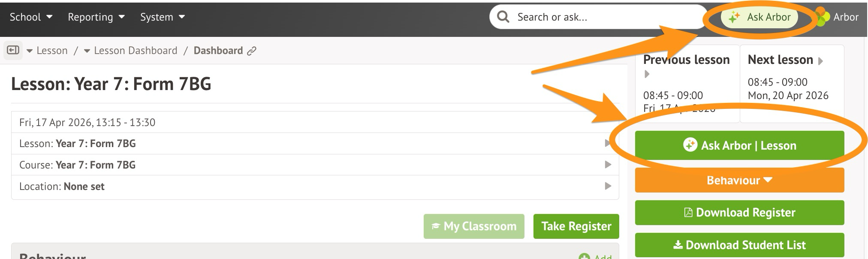Viewport: 868px width, 259px height.
Task: Open the Reporting menu
Action: click(x=96, y=17)
